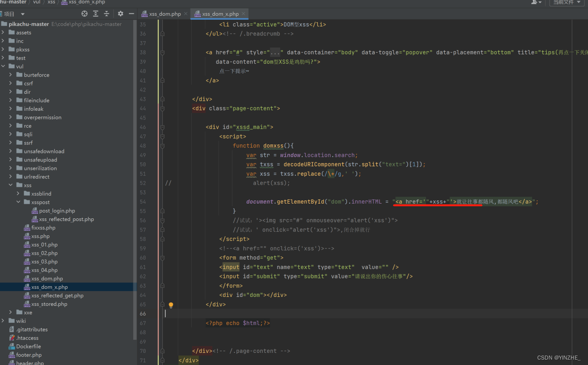This screenshot has width=588, height=365.
Task: Open xss_reflected_get.php in project tree
Action: [x=57, y=296]
